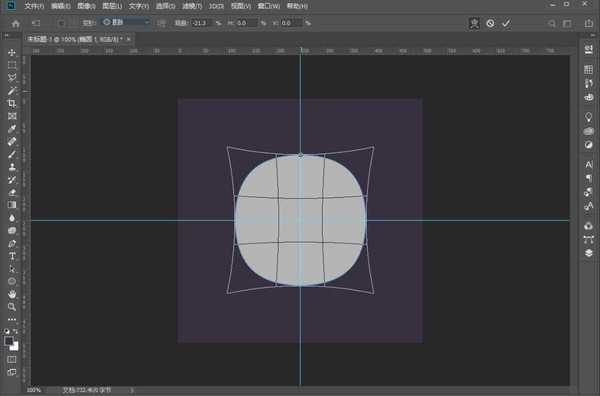Open the warp style dropdown
This screenshot has width=600, height=396.
tap(126, 23)
